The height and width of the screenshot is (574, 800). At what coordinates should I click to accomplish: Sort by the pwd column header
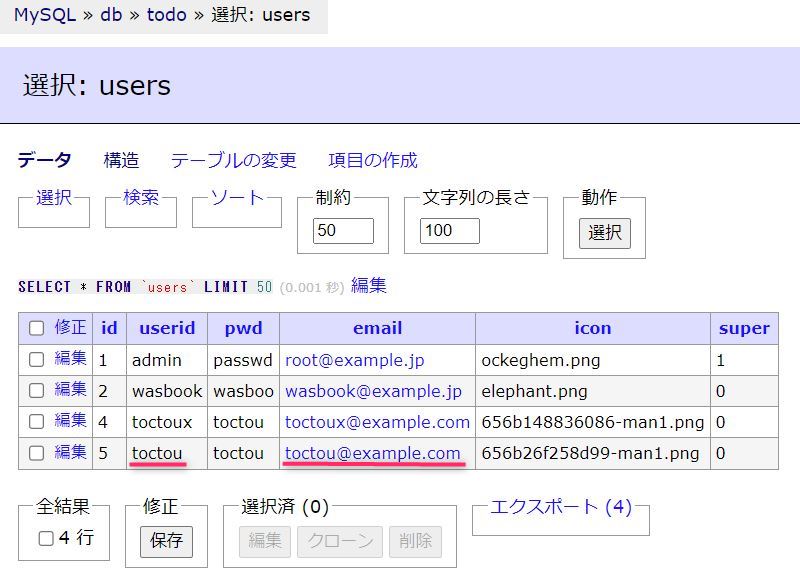(243, 328)
